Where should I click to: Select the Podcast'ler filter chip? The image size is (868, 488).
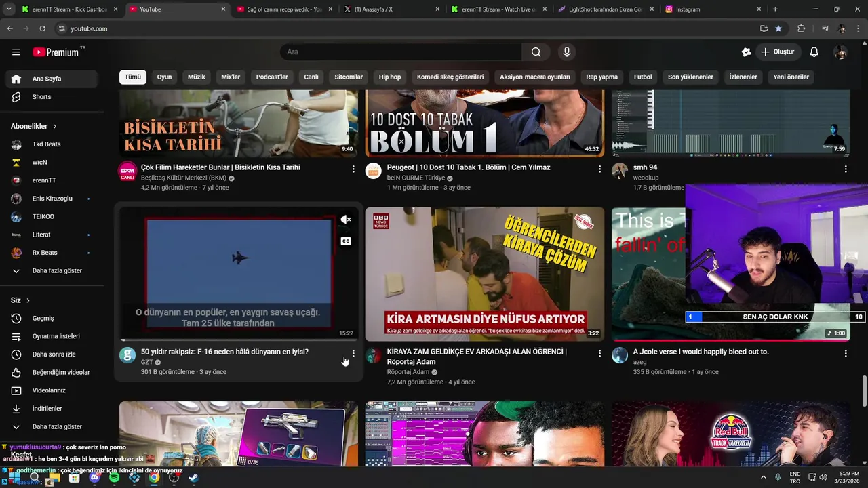click(272, 77)
